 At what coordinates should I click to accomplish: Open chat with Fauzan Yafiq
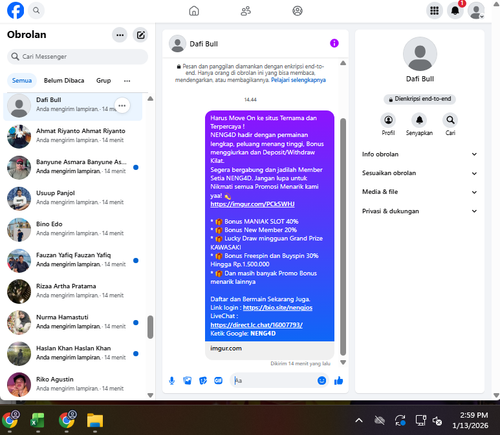pos(73,260)
